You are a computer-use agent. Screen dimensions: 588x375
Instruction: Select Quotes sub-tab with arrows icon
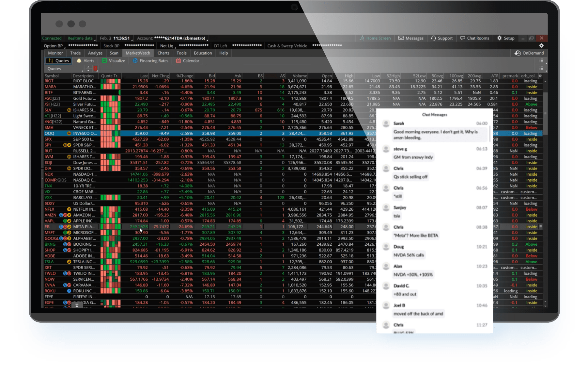coord(59,61)
